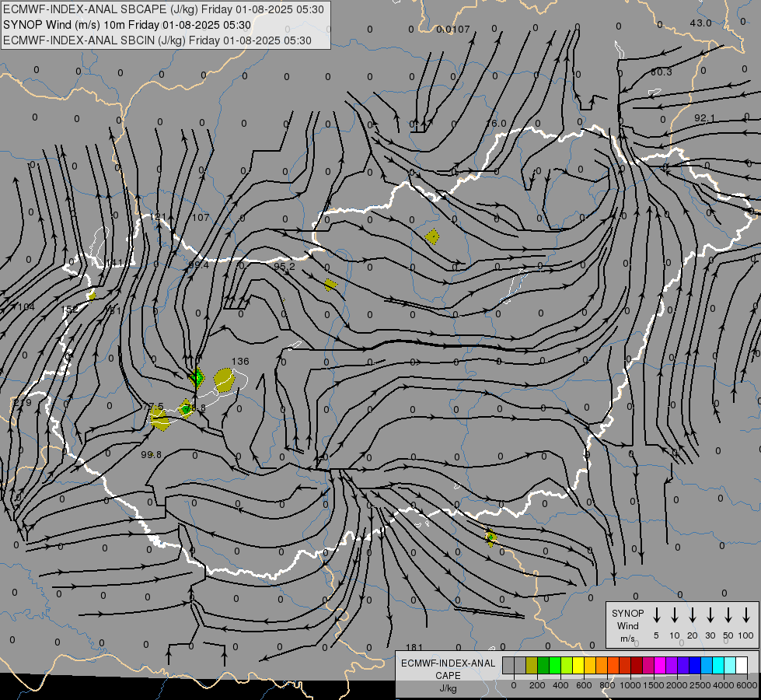Viewport: 761px width, 700px height.
Task: Pick the orange-red swatch right of 800
Action: [x=613, y=665]
